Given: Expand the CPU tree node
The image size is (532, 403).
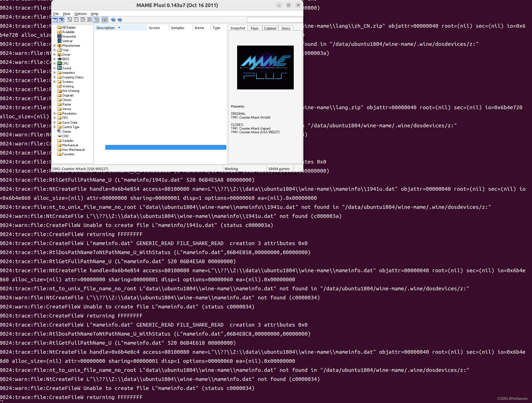Looking at the screenshot, I should 55,64.
